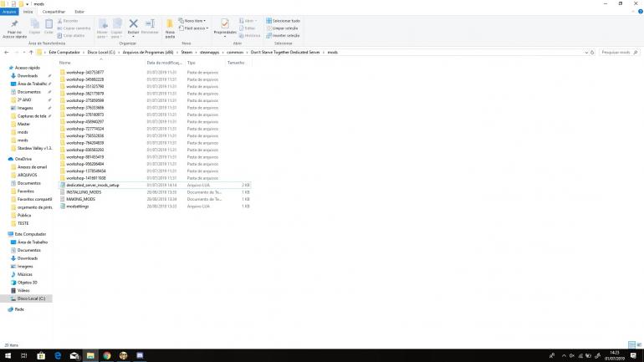This screenshot has height=362, width=644.
Task: Click common in the address breadcrumb
Action: pyautogui.click(x=235, y=53)
